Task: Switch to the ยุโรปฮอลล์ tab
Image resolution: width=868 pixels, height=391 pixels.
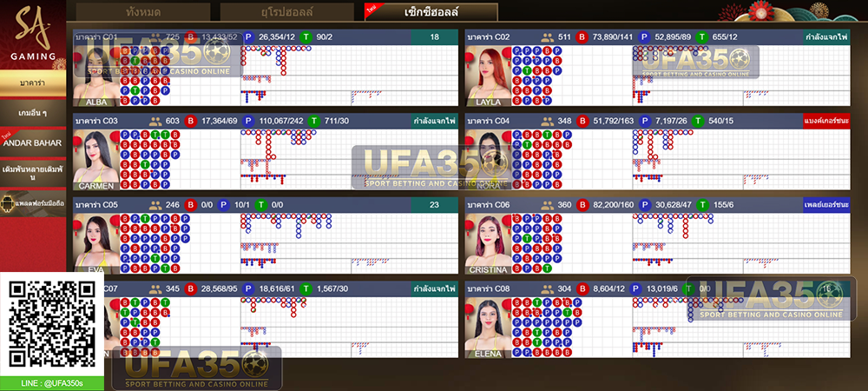Action: click(286, 11)
